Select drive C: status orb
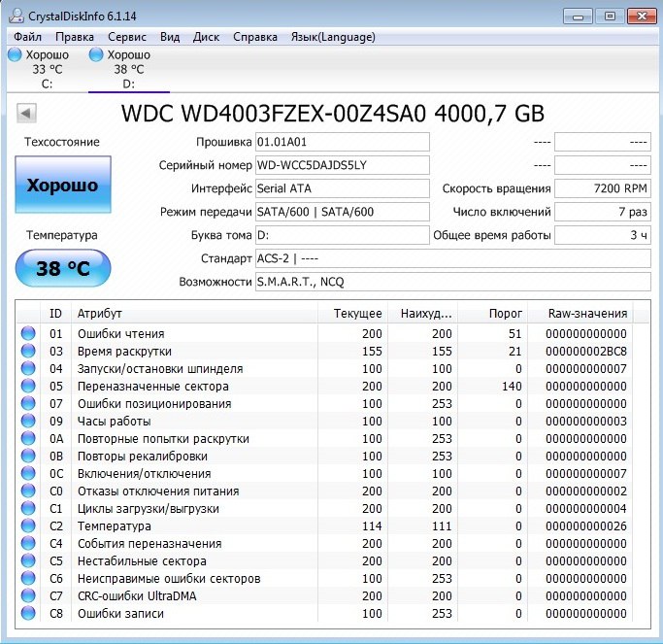The width and height of the screenshot is (663, 644). [x=14, y=55]
